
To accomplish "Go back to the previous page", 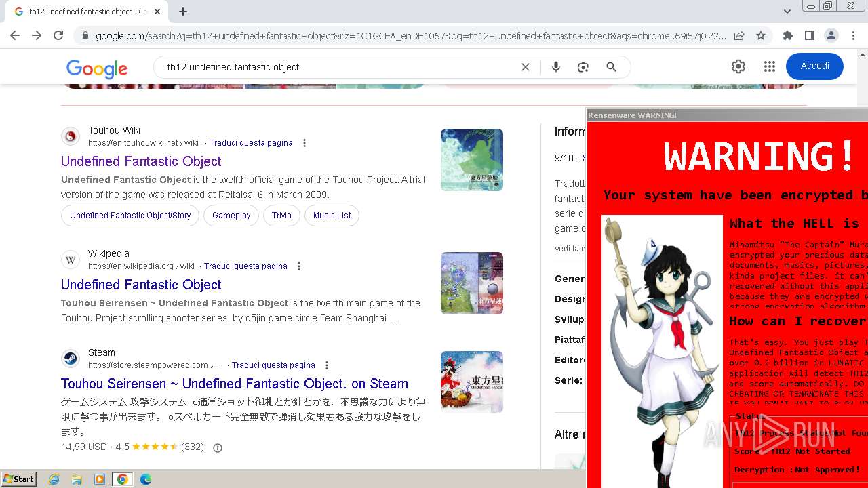I will [x=15, y=36].
